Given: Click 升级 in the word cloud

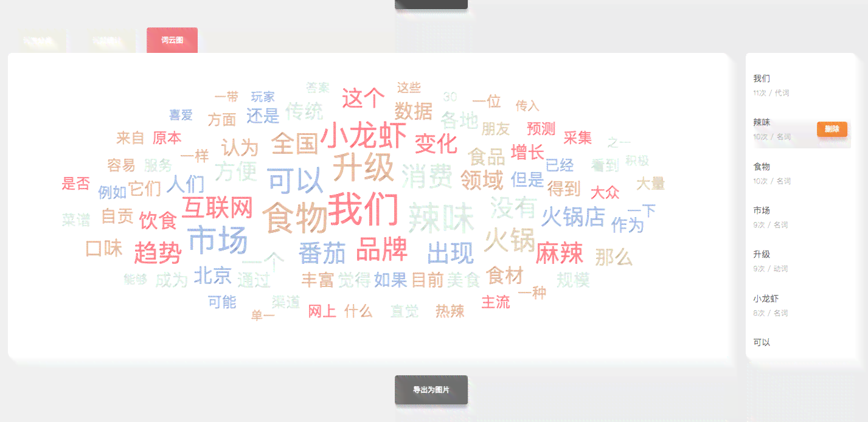Looking at the screenshot, I should [x=363, y=168].
